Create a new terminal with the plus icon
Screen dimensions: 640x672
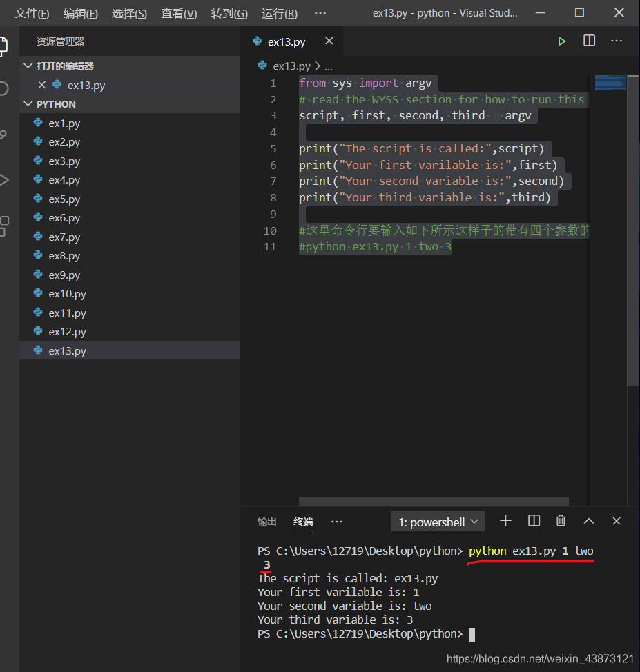[x=506, y=521]
